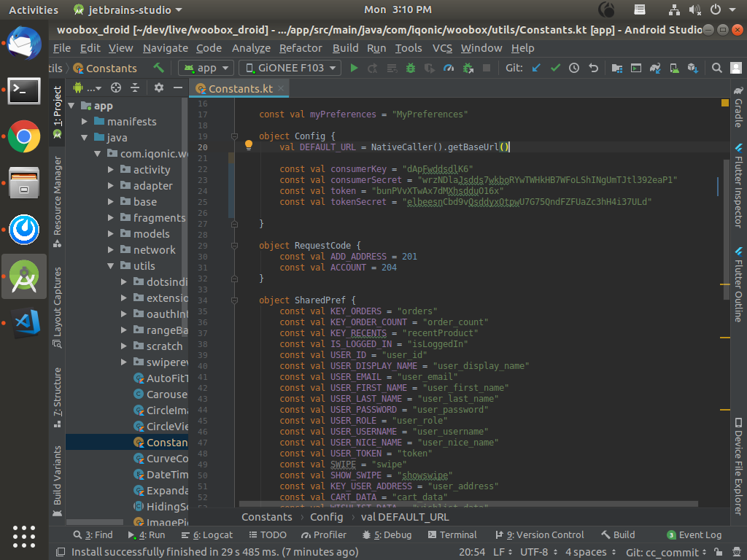Expand the network package
The height and width of the screenshot is (560, 747).
coord(111,249)
